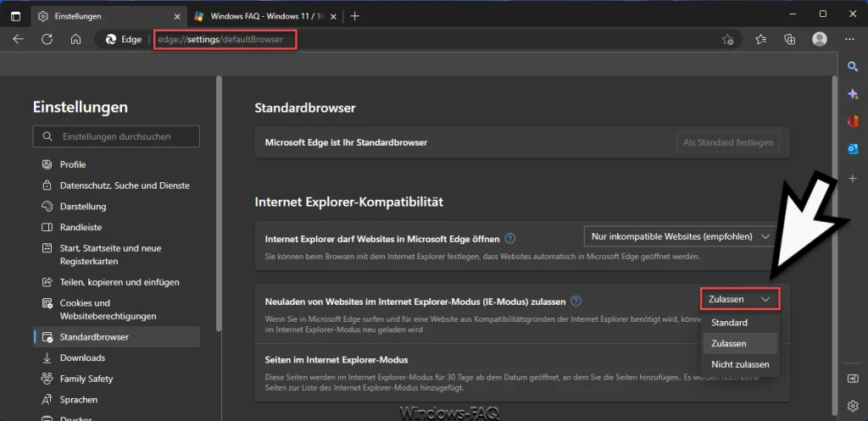
Task: Open a new tab with plus
Action: pyautogui.click(x=355, y=16)
